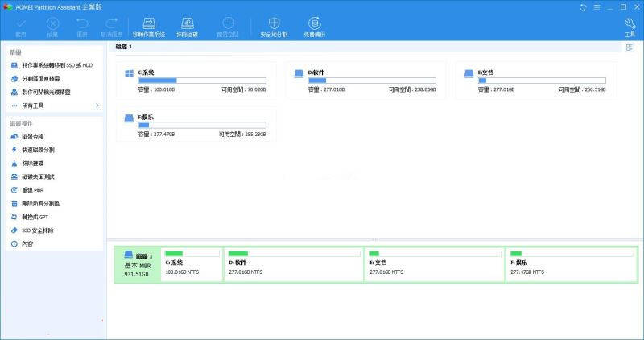The width and height of the screenshot is (644, 340).
Task: Click free space value 70.02GB on C card
Action: [257, 89]
